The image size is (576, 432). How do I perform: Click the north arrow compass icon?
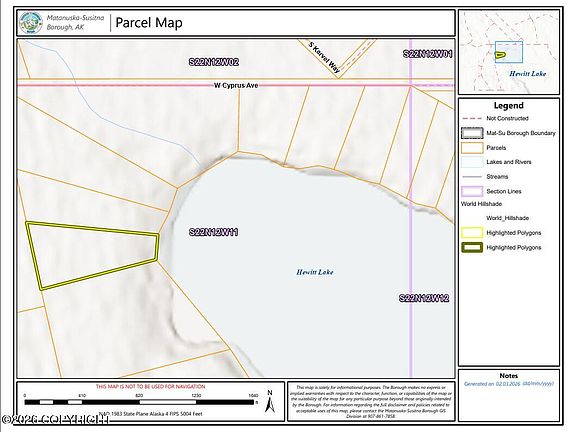click(x=270, y=401)
